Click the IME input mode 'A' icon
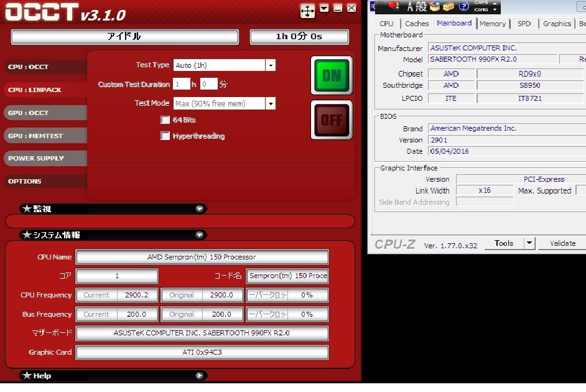This screenshot has width=586, height=392. tap(410, 6)
